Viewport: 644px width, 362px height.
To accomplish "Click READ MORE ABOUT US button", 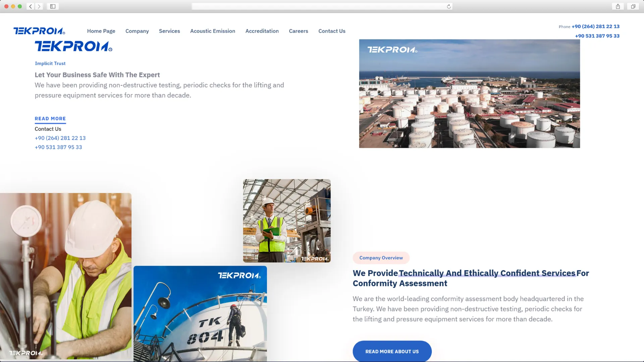I will pos(392,351).
